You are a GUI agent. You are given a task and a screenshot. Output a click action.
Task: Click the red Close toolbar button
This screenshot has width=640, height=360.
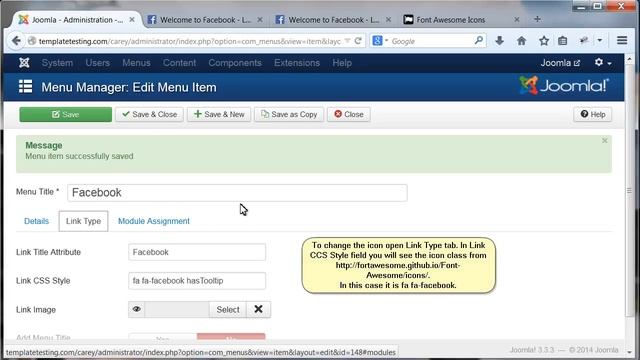pos(349,114)
